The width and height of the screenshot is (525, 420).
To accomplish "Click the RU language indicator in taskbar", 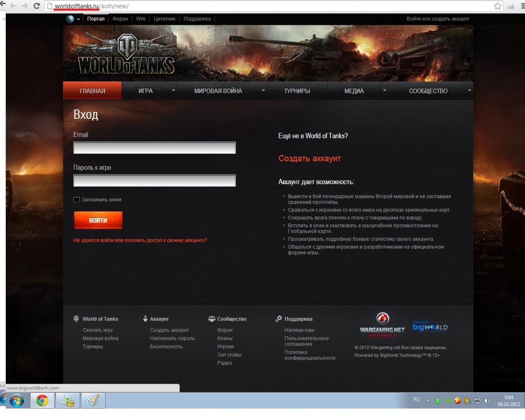I will point(416,399).
